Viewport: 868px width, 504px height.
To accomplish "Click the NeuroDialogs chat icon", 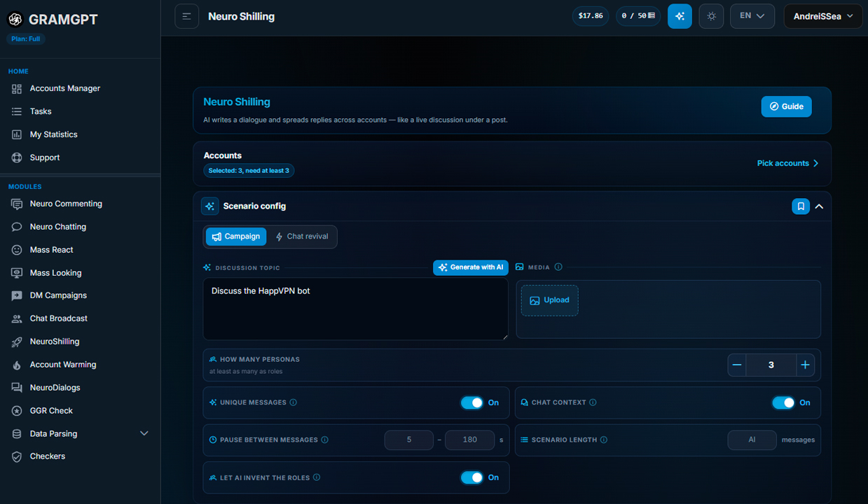I will point(17,388).
